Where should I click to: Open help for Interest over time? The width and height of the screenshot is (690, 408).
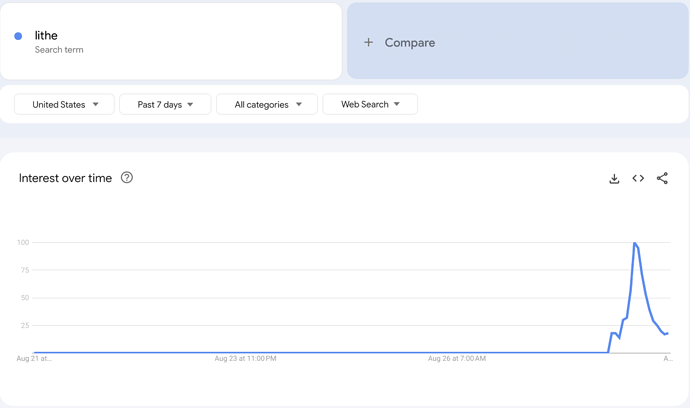pos(127,177)
